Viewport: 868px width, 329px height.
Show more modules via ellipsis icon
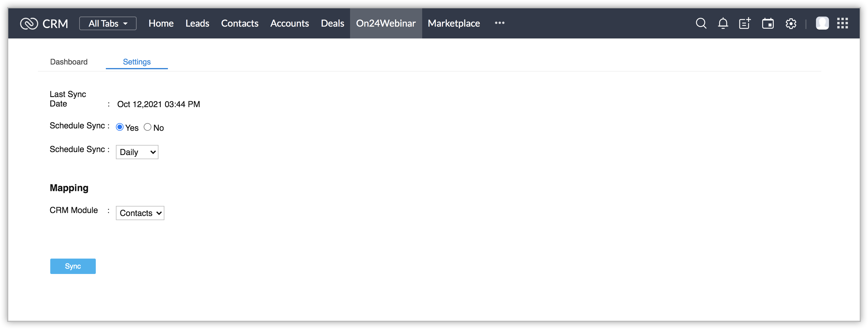tap(499, 23)
